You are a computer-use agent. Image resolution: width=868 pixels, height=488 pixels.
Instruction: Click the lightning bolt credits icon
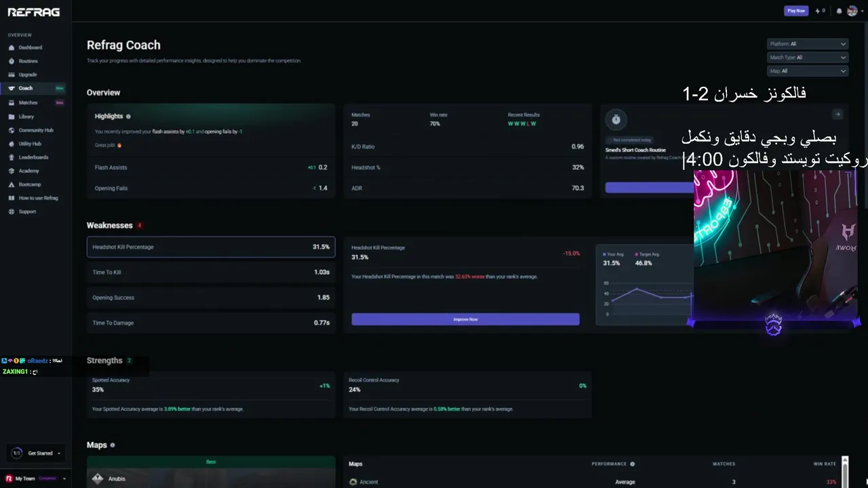(817, 11)
